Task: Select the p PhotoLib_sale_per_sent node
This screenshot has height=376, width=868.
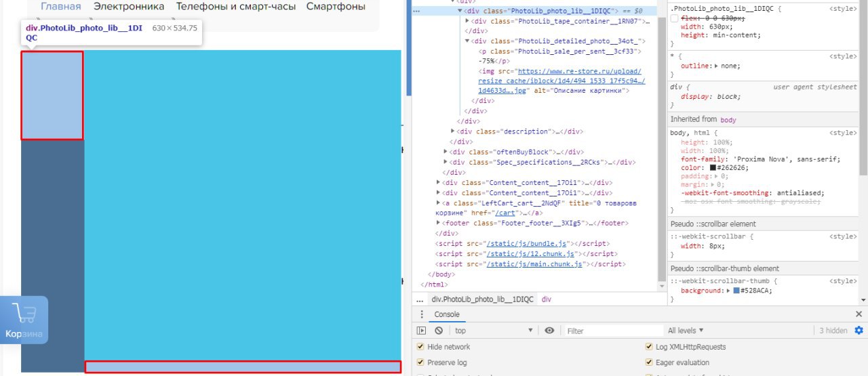Action: click(x=560, y=51)
